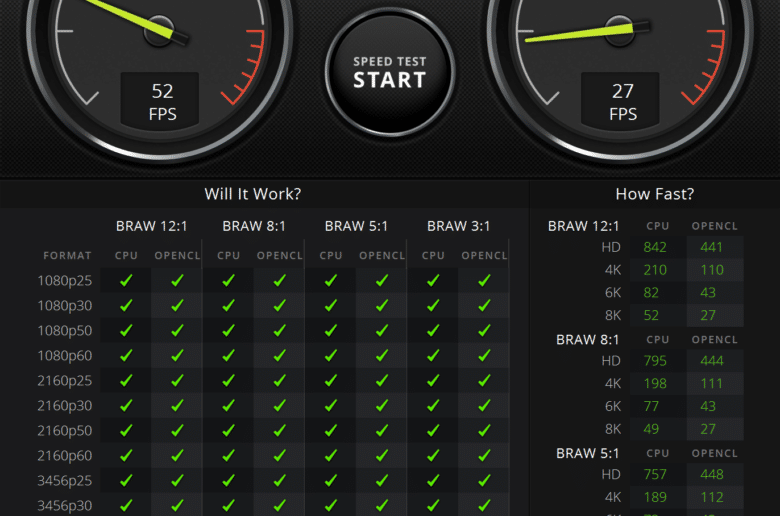The image size is (780, 516).
Task: Click 2160p50 BRAW 3:1 CPU checkmark
Action: pyautogui.click(x=433, y=430)
